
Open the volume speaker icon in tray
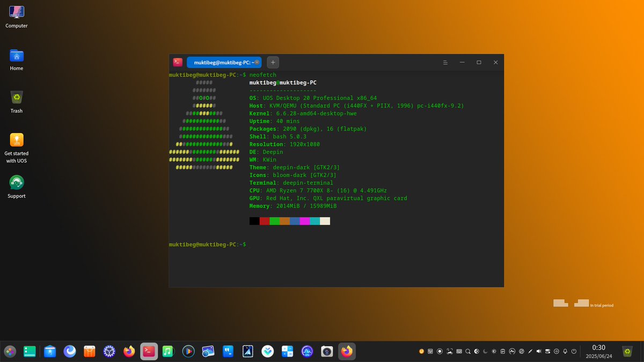(x=539, y=351)
